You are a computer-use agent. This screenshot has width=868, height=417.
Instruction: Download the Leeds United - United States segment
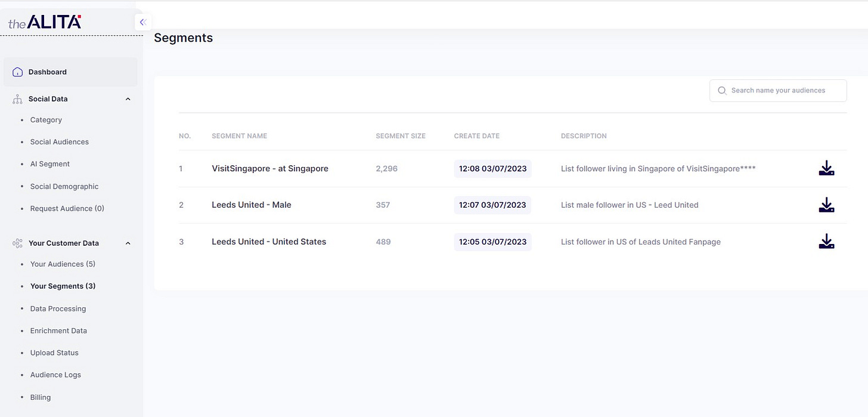[x=826, y=242]
